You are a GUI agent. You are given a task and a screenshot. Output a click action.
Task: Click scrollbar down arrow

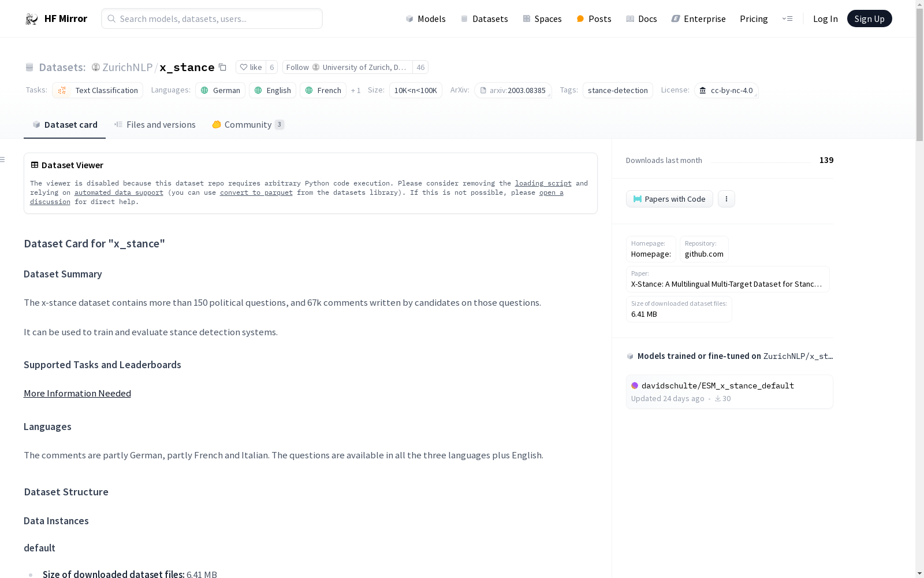pyautogui.click(x=919, y=573)
